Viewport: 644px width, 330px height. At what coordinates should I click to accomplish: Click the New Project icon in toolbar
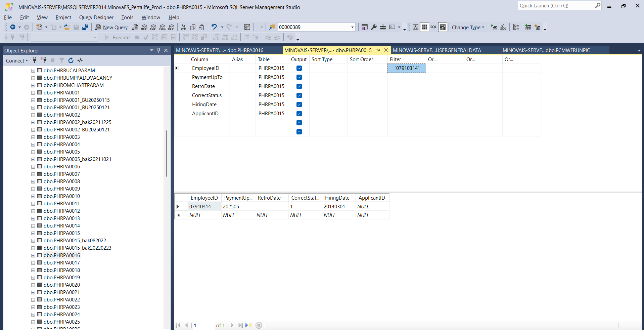pos(39,27)
